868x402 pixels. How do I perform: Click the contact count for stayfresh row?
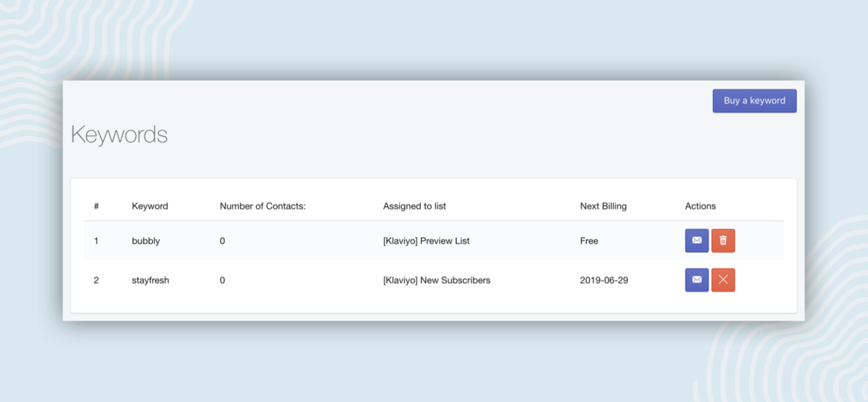pos(223,280)
